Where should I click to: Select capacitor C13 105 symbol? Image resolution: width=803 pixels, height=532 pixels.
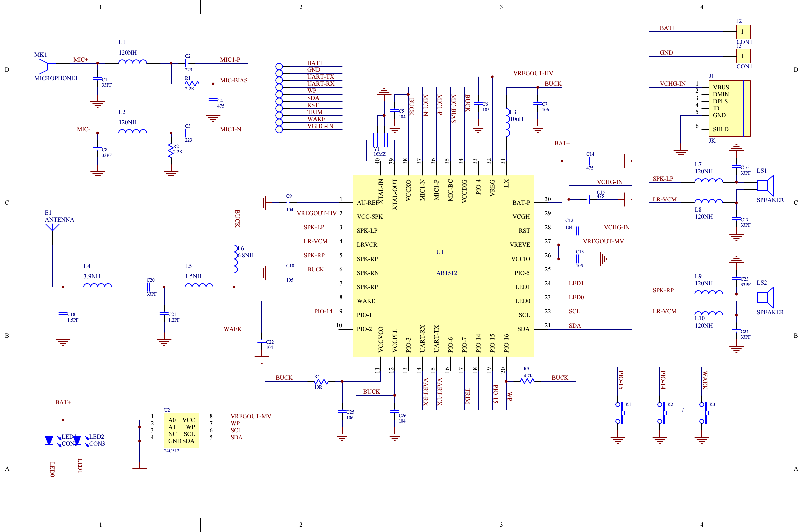coord(578,259)
